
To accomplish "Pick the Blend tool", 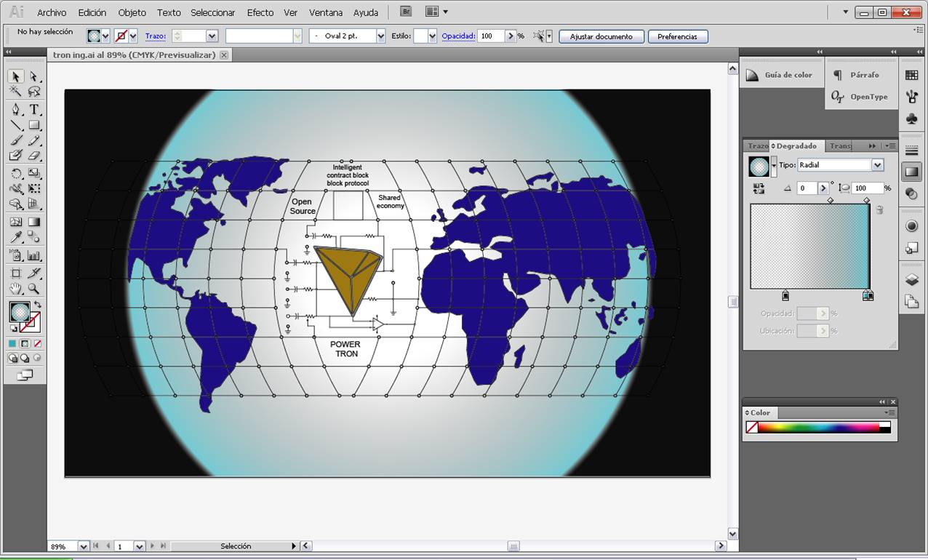I will click(x=33, y=238).
